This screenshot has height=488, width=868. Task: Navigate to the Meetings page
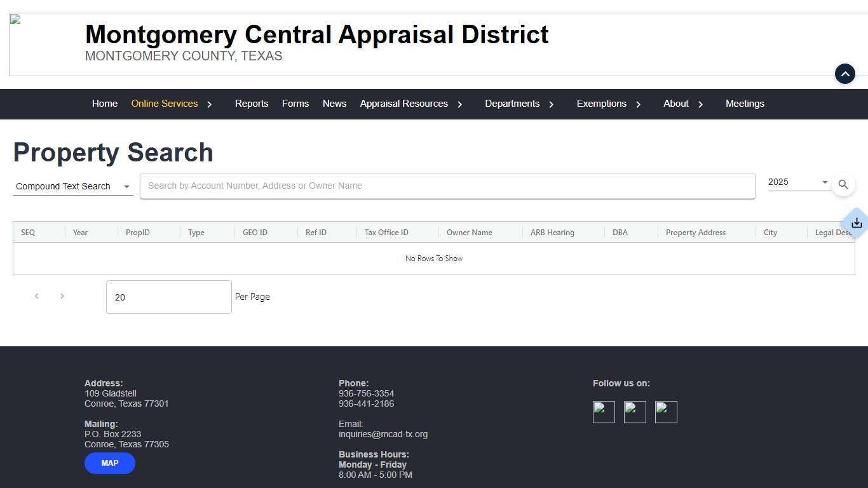[745, 104]
